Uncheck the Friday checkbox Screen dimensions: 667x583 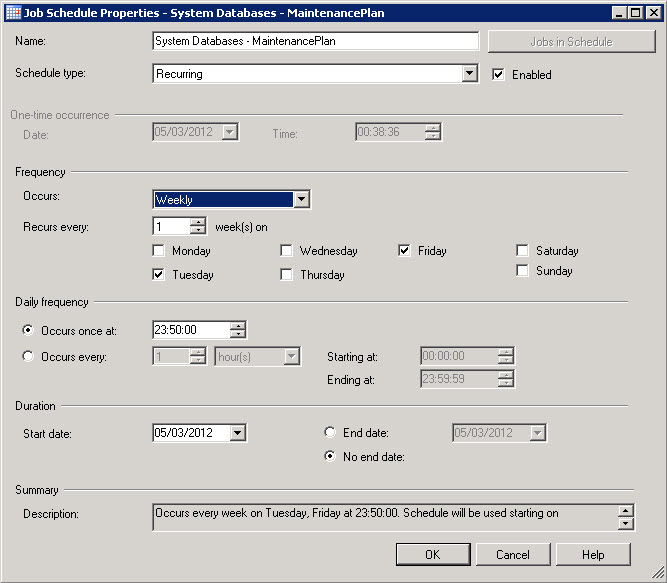(404, 250)
